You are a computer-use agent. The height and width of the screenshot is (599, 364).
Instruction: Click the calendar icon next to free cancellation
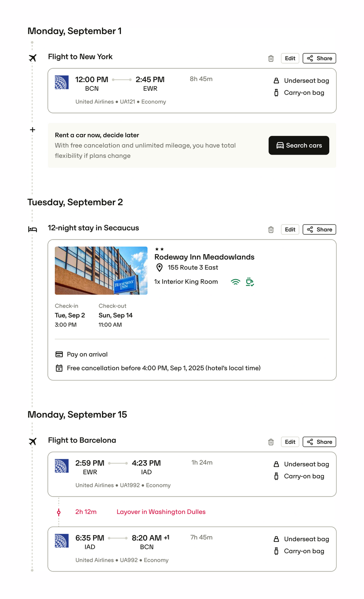(x=59, y=368)
